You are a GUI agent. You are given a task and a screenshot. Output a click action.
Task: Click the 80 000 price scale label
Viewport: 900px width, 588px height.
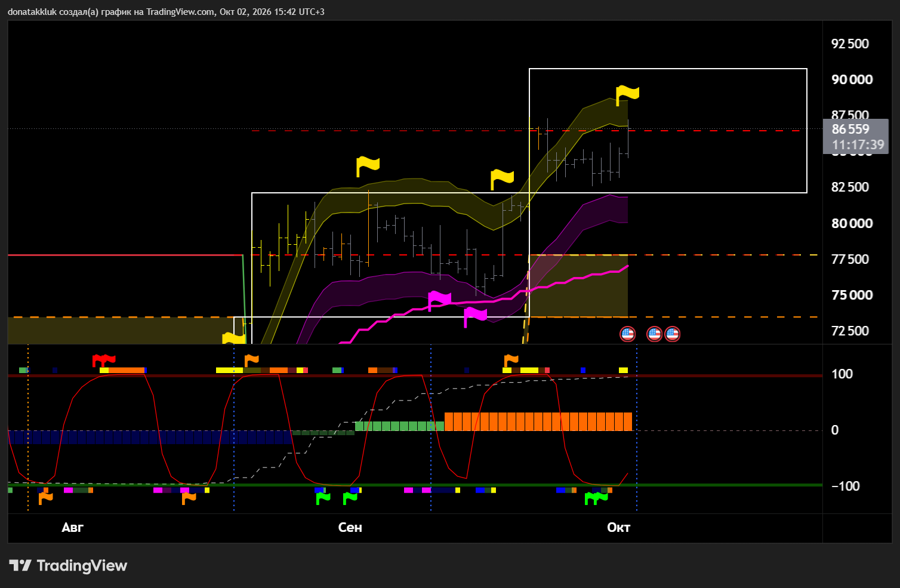[852, 223]
